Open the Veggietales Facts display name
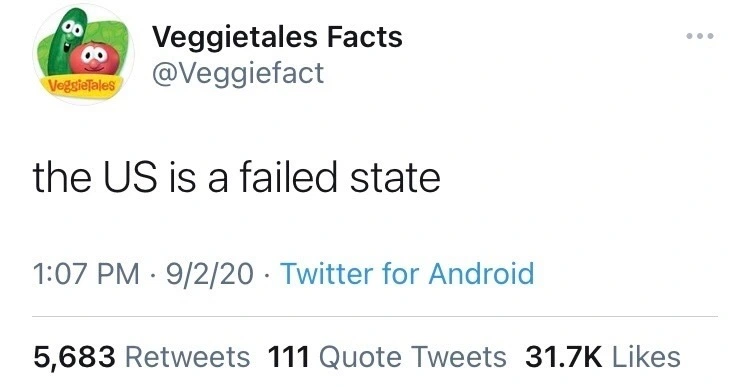736x387 pixels. [277, 37]
